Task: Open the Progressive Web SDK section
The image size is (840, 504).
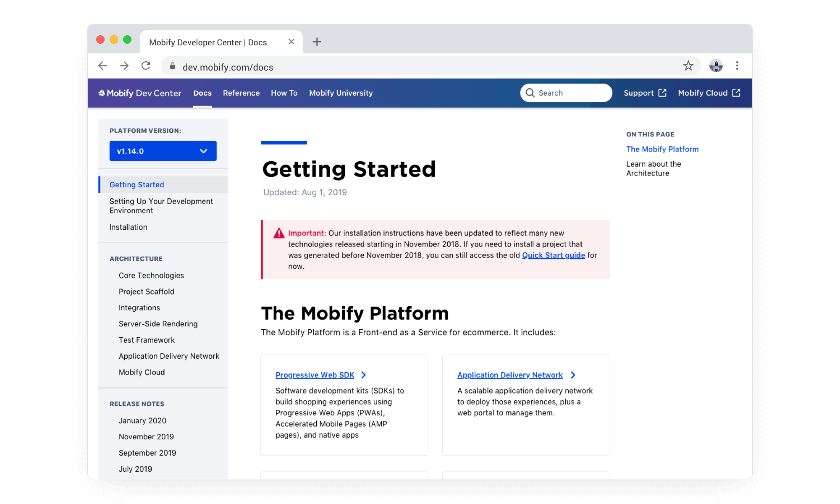Action: tap(315, 374)
